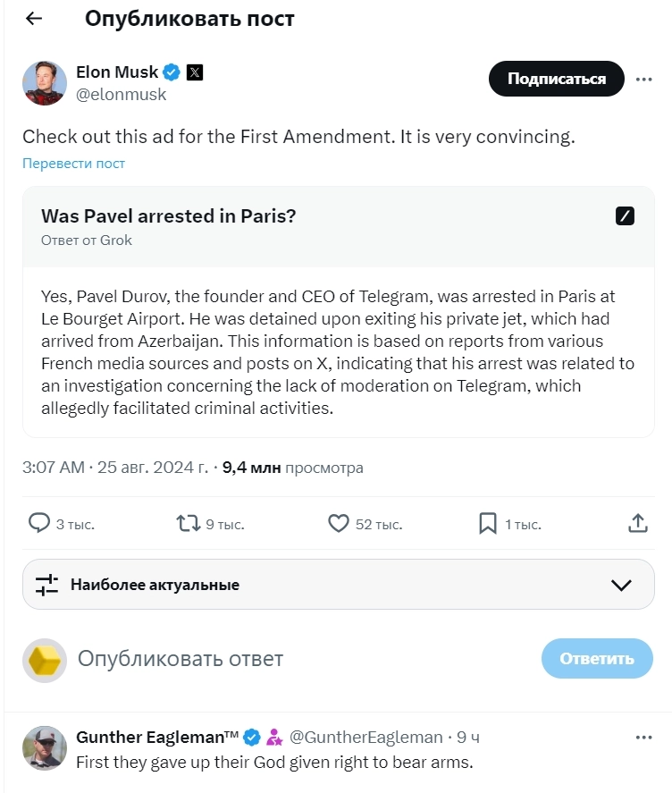Open the quoted Grok answer card

click(x=339, y=349)
